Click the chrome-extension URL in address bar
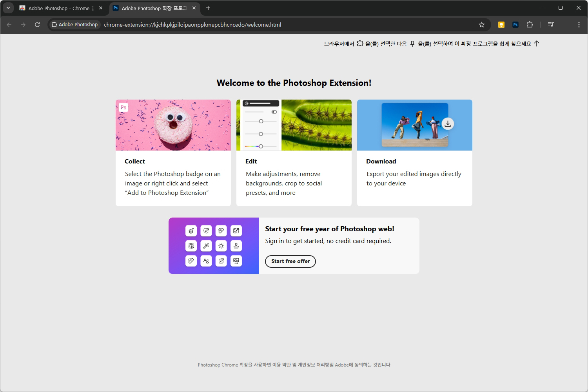588x392 pixels. pos(192,25)
